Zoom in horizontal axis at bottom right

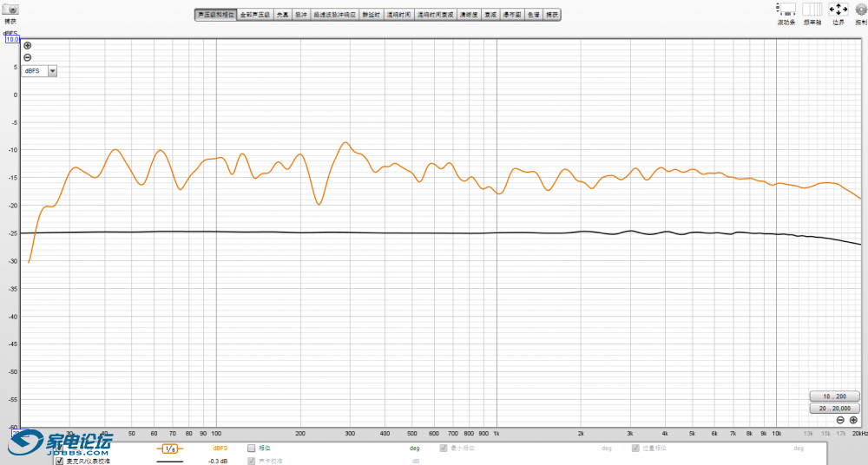click(853, 420)
